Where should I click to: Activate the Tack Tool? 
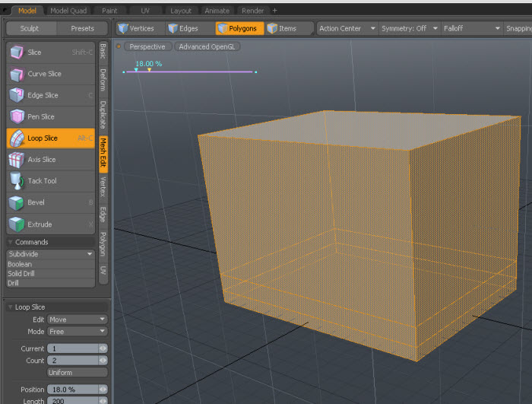point(42,181)
